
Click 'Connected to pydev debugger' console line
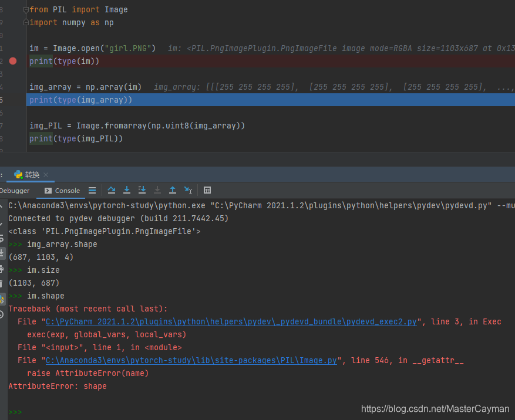(x=118, y=219)
